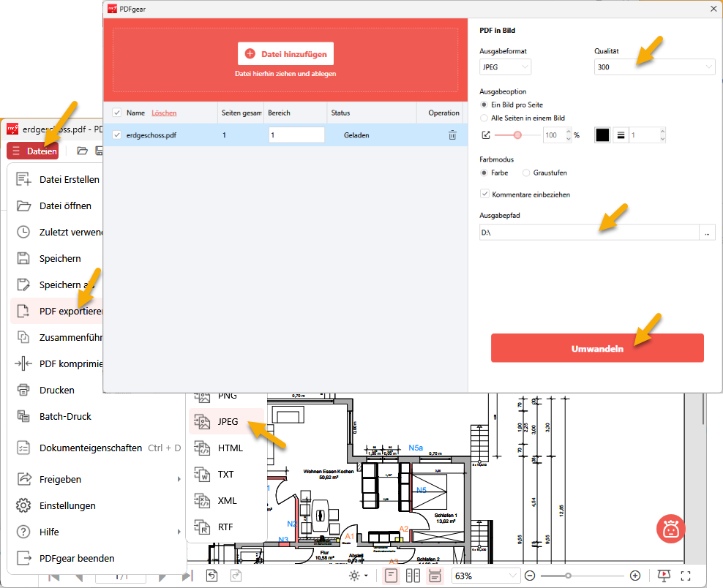Select 'Datei öffnen' in the Dateien menu

(65, 206)
